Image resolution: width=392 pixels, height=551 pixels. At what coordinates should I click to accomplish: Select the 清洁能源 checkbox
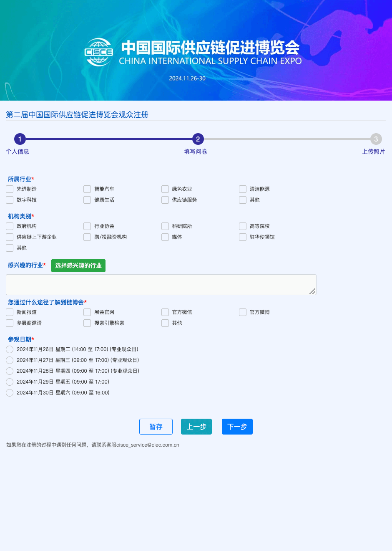click(243, 189)
